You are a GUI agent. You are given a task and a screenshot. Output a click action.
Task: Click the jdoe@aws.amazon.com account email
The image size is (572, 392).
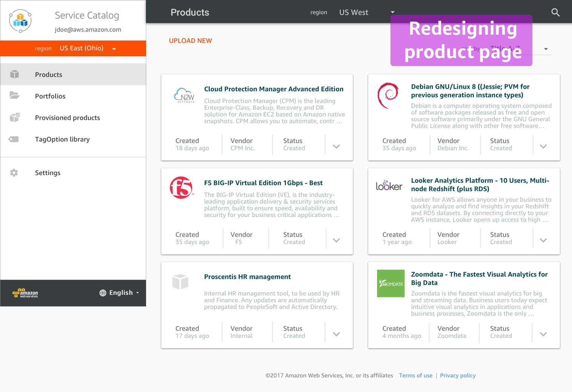pyautogui.click(x=88, y=29)
